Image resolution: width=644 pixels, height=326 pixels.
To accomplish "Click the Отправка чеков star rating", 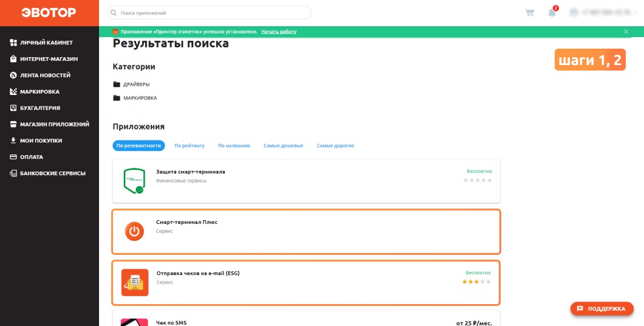I will pyautogui.click(x=476, y=282).
